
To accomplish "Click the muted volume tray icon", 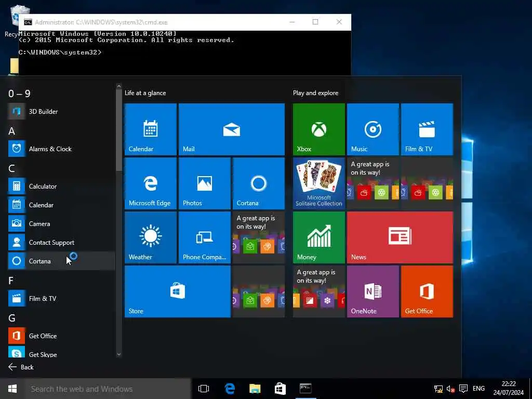I will click(x=450, y=389).
